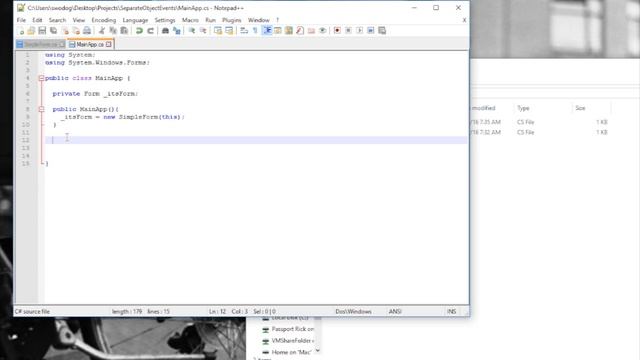Open the Search menu
This screenshot has width=640, height=360.
point(57,20)
